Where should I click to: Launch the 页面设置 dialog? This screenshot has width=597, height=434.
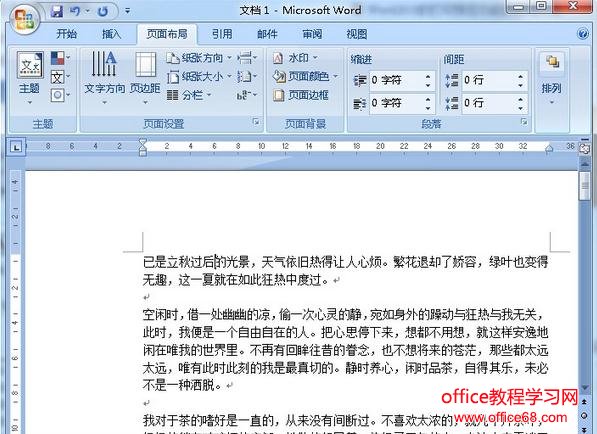pos(256,122)
